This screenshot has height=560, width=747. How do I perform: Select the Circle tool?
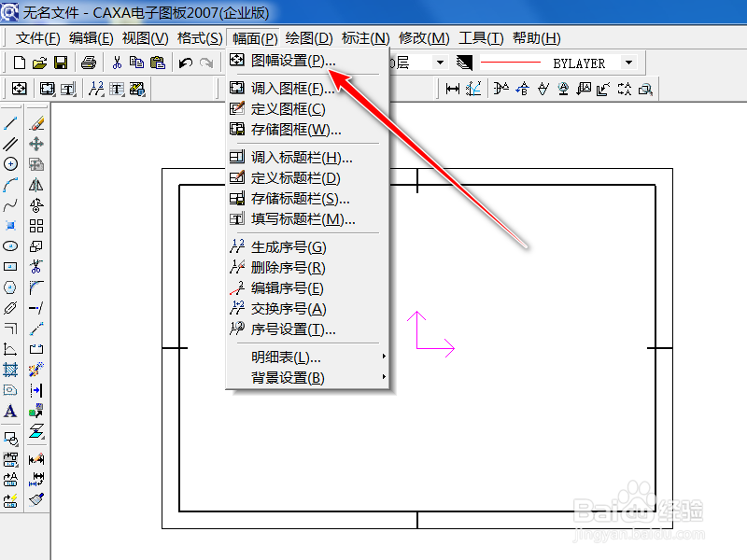11,164
